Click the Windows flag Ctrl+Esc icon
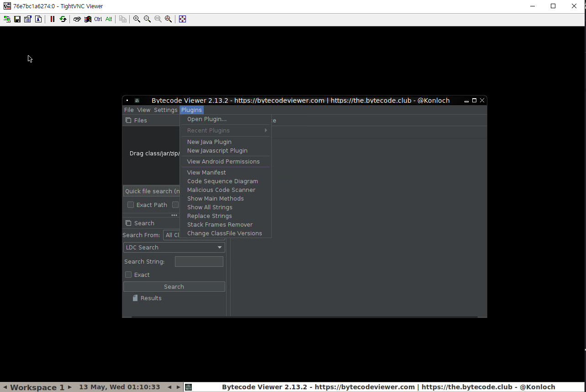 [88, 19]
